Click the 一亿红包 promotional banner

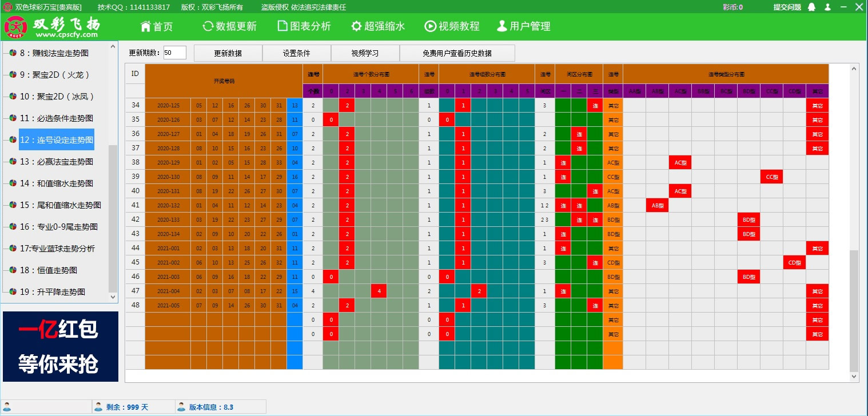[60, 346]
